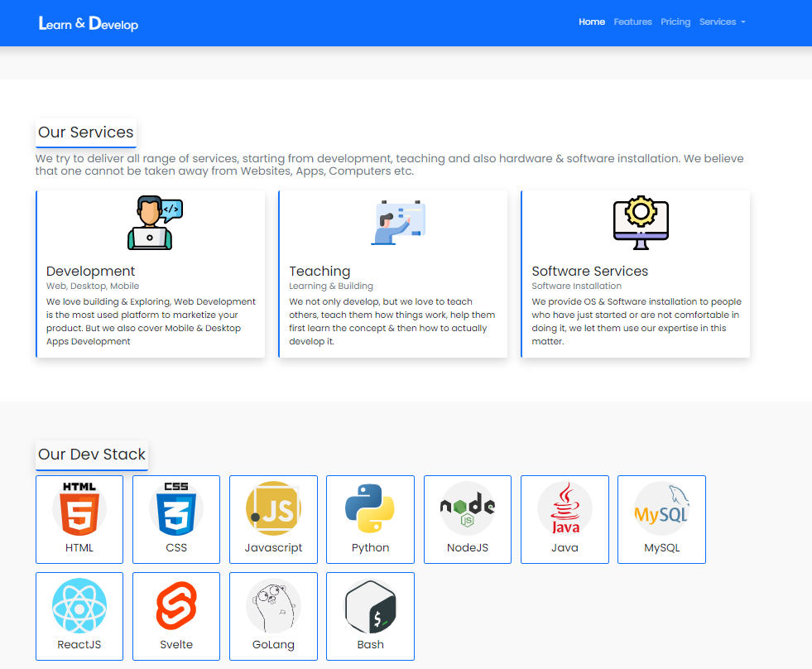The image size is (812, 669).
Task: Open the Services dropdown in navbar
Action: (723, 22)
